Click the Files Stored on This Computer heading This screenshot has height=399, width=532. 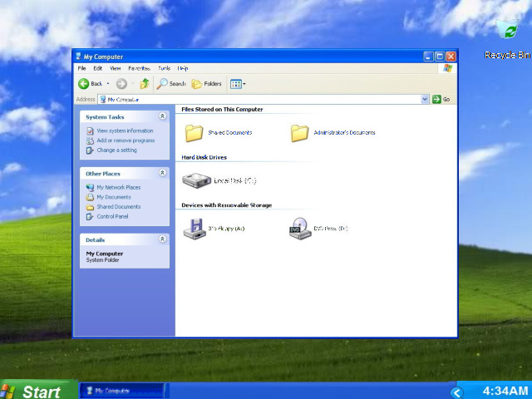[222, 109]
